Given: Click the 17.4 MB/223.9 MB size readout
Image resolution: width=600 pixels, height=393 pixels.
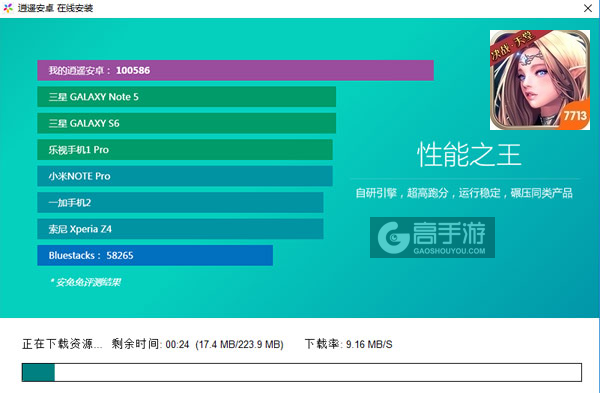Looking at the screenshot, I should (240, 344).
